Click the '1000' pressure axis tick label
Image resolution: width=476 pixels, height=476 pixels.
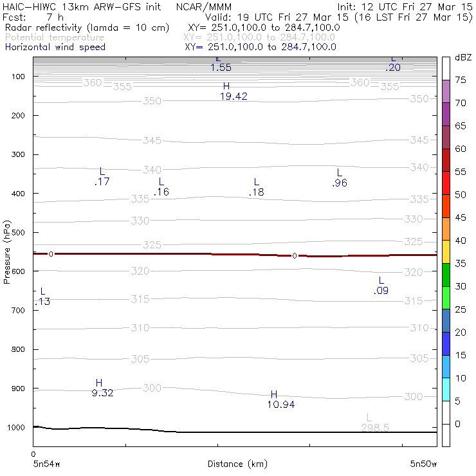(x=16, y=427)
